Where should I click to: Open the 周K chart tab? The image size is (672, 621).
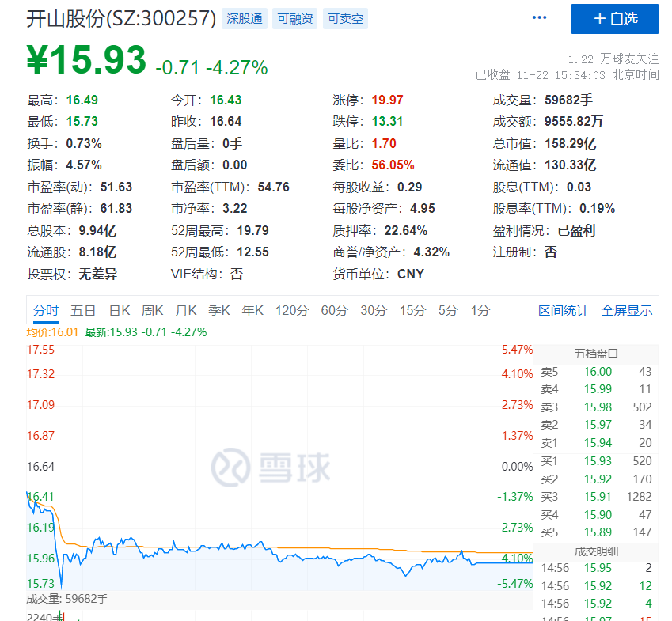[153, 310]
